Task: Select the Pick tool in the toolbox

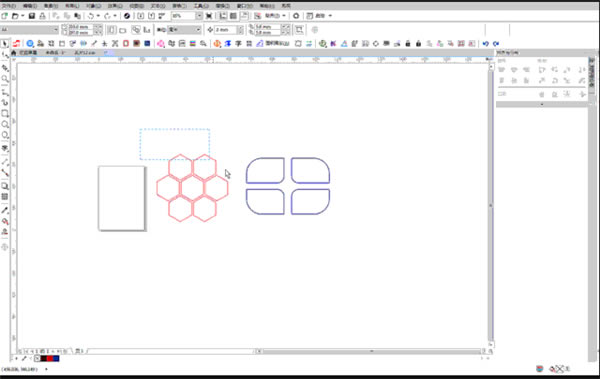Action: (x=5, y=44)
